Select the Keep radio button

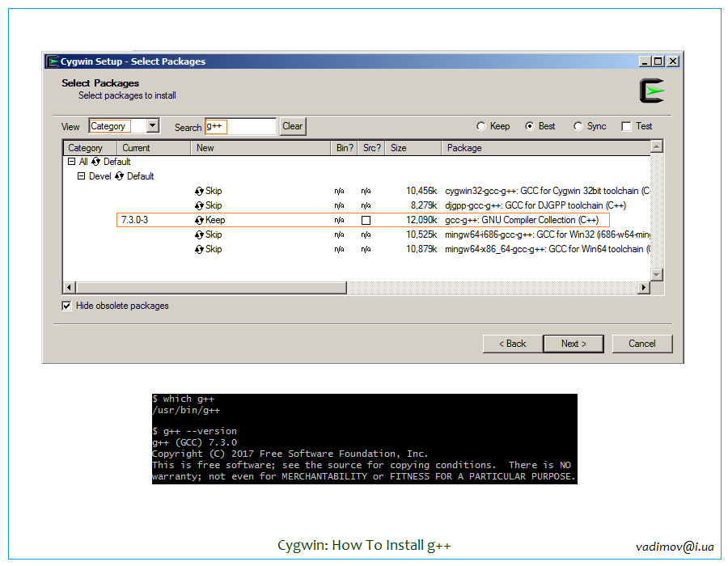click(x=481, y=126)
